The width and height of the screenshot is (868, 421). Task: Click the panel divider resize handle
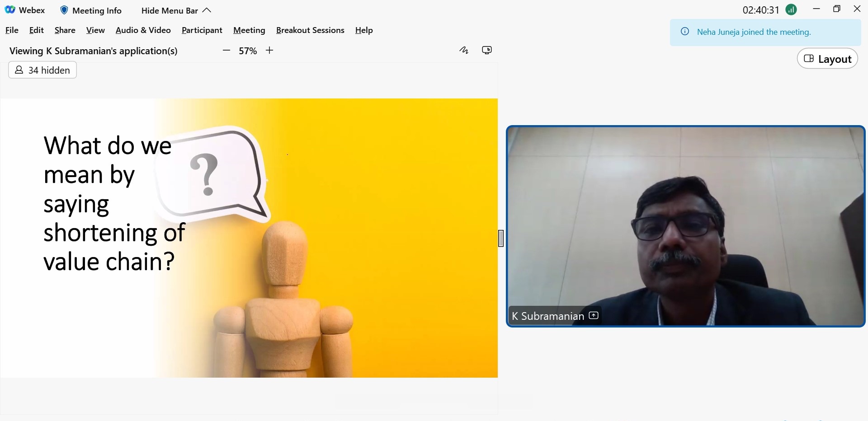click(501, 238)
